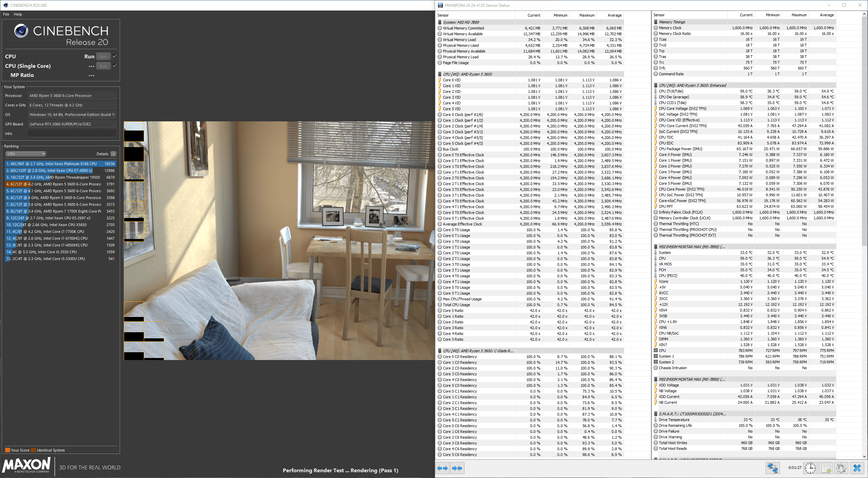Select ranking row Intel Core i7-7700K CPU
The image size is (868, 478).
click(x=61, y=232)
